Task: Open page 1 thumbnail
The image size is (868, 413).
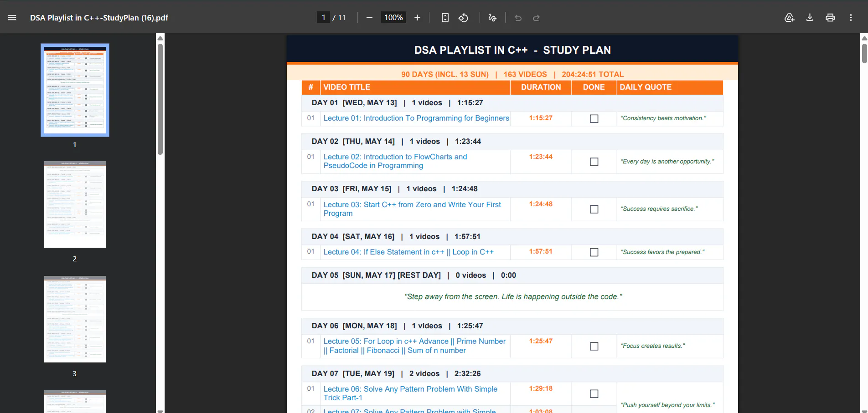Action: (x=75, y=90)
